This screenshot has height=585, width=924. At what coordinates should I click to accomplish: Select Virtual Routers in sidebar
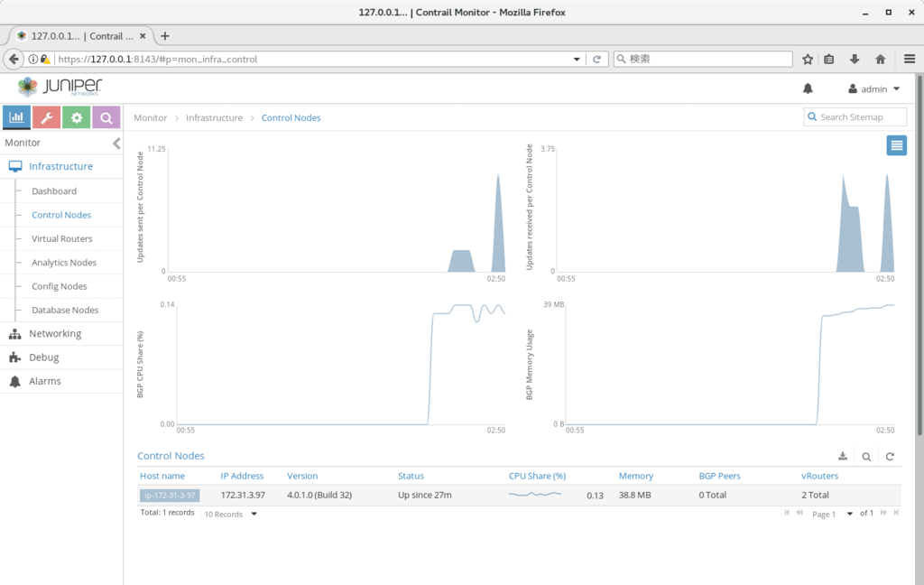[x=62, y=239]
